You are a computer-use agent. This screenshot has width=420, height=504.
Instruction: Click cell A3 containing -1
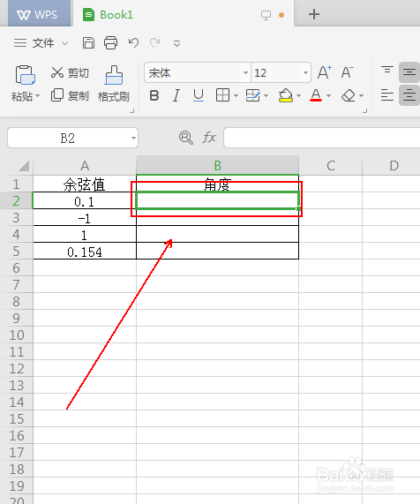[x=85, y=218]
